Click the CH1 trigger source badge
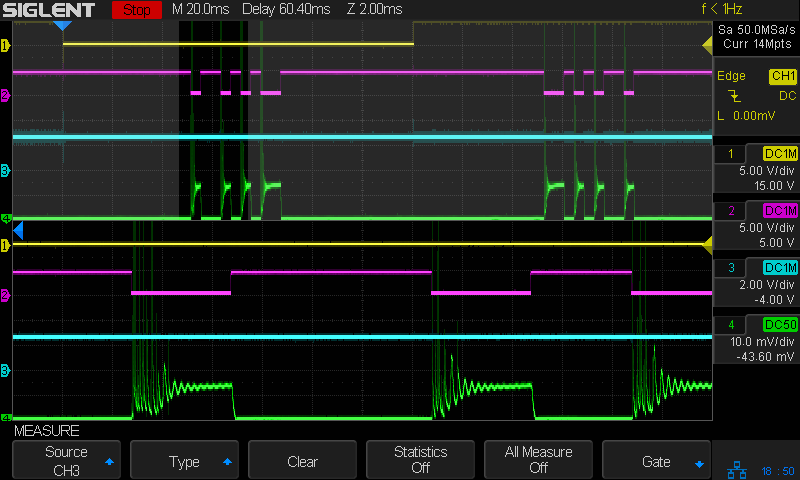Image resolution: width=800 pixels, height=480 pixels. pyautogui.click(x=781, y=76)
